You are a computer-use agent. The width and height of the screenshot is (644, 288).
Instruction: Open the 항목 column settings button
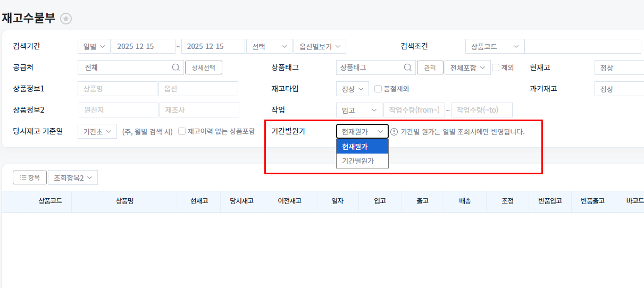click(x=30, y=177)
